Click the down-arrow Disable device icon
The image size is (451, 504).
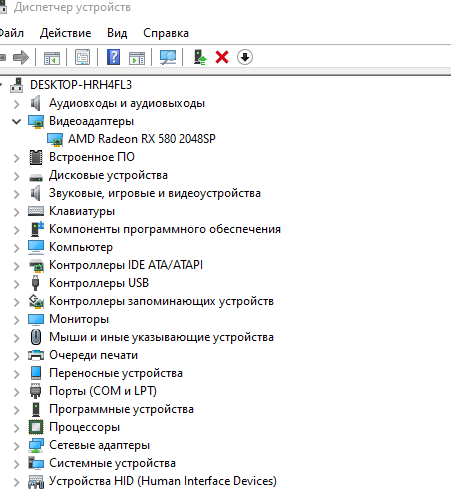pos(245,57)
